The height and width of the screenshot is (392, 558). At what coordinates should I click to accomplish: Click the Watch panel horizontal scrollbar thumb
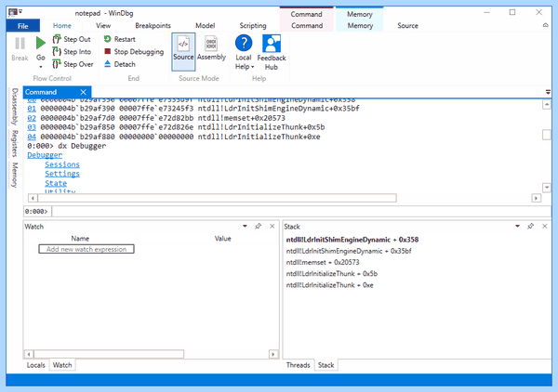tap(109, 354)
